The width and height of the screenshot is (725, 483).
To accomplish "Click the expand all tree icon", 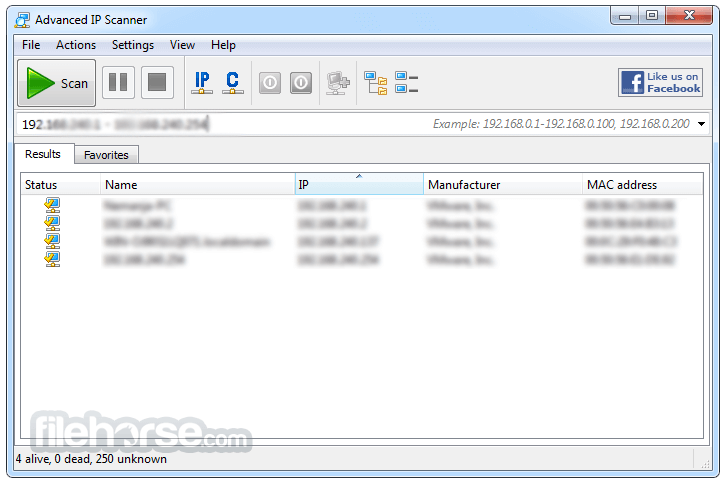I will point(375,83).
